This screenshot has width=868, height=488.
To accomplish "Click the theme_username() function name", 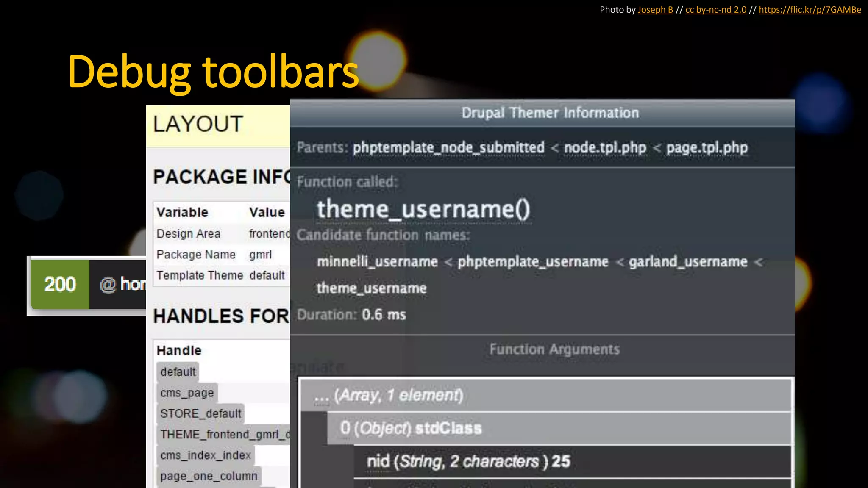I will 423,209.
